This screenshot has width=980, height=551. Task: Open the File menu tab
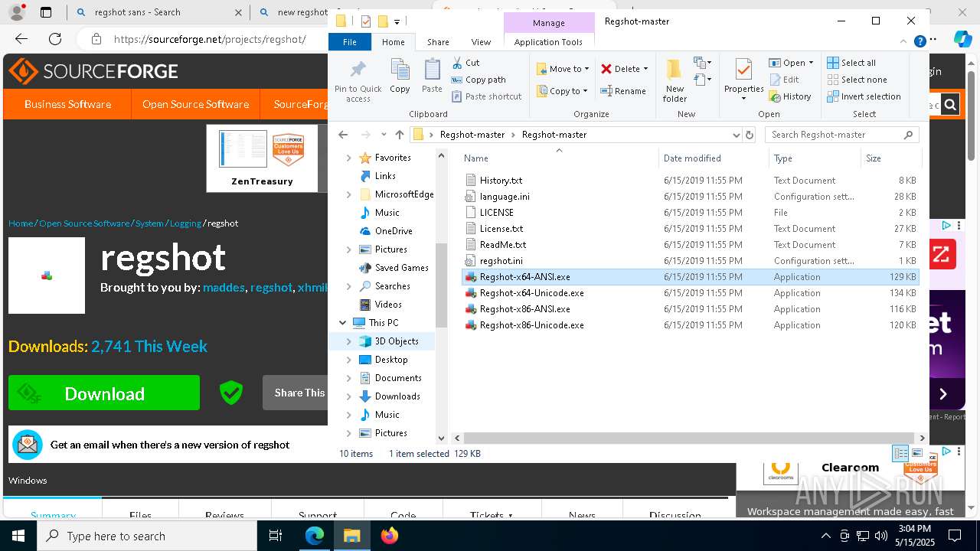[350, 42]
